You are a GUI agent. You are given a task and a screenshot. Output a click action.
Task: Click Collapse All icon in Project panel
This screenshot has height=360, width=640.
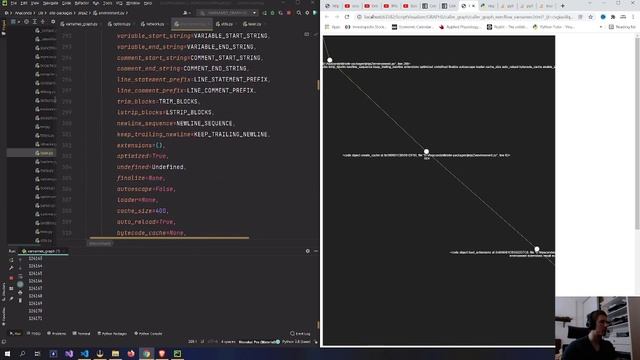(x=42, y=22)
